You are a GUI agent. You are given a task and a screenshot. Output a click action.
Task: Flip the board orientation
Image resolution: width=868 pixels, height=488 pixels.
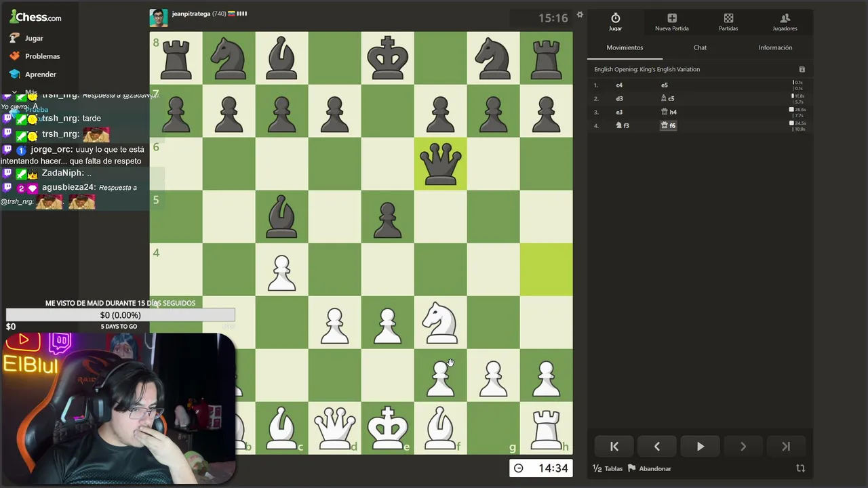(800, 468)
